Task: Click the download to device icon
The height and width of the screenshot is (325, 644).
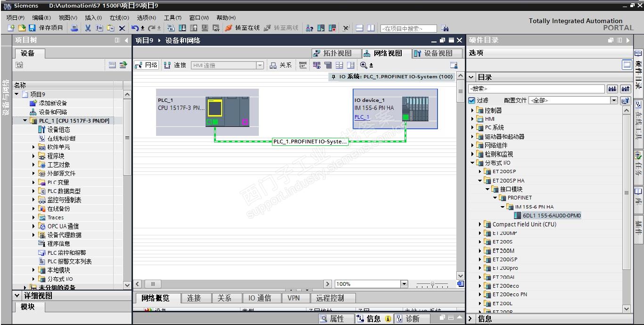Action: click(x=182, y=28)
